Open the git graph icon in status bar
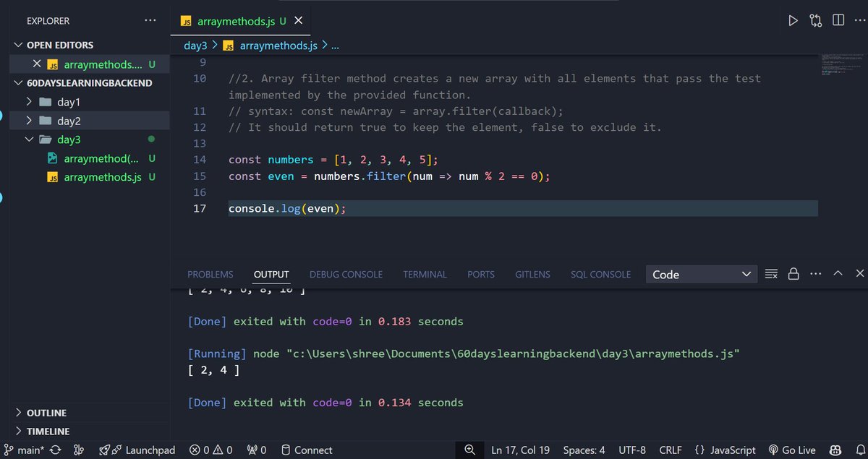Screen dimensions: 868x459 pyautogui.click(x=79, y=450)
